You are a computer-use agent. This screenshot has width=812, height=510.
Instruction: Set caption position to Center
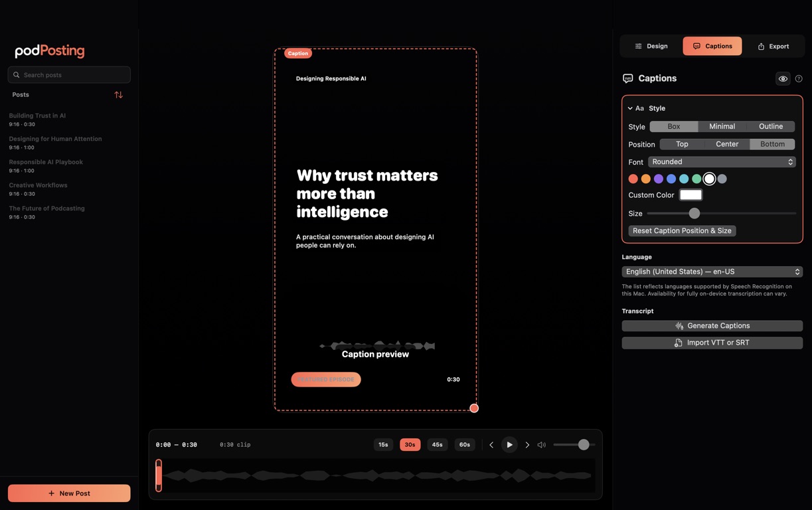(x=727, y=144)
